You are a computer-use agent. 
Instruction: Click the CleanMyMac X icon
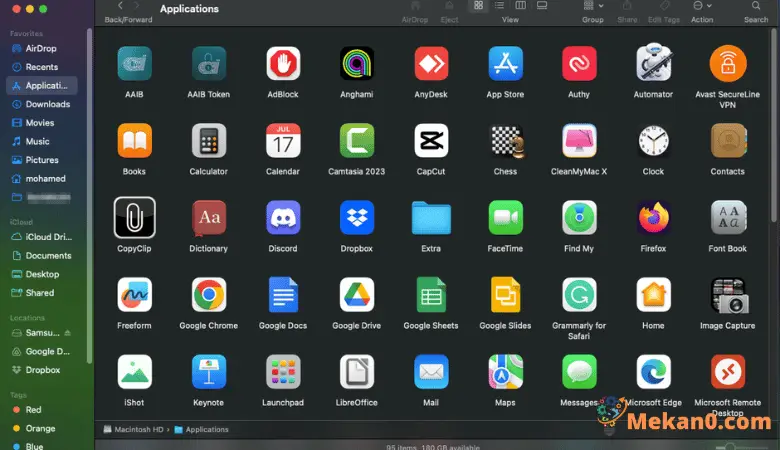pyautogui.click(x=579, y=141)
